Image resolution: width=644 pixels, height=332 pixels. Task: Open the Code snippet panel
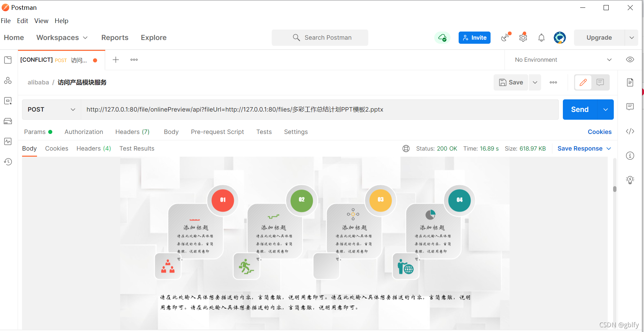point(630,131)
